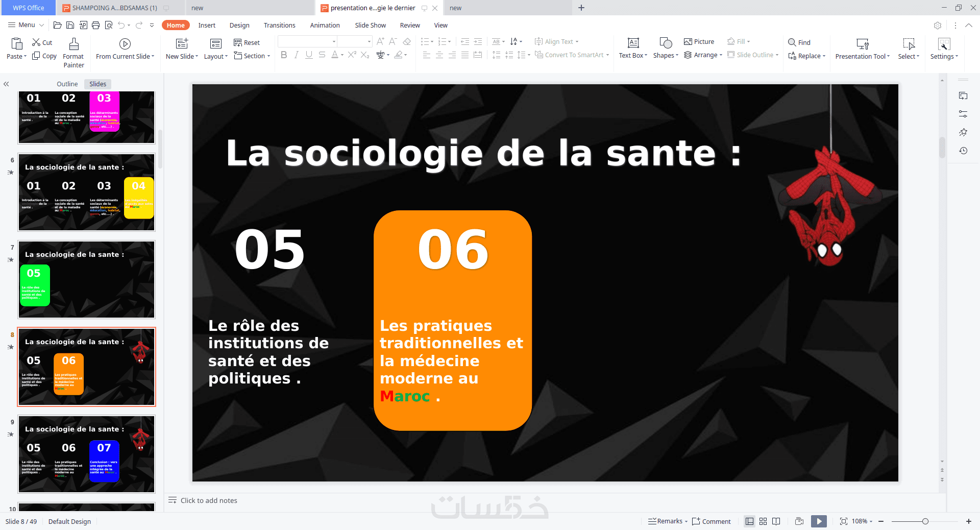Align text to the left
This screenshot has height=530, width=980.
coord(427,55)
